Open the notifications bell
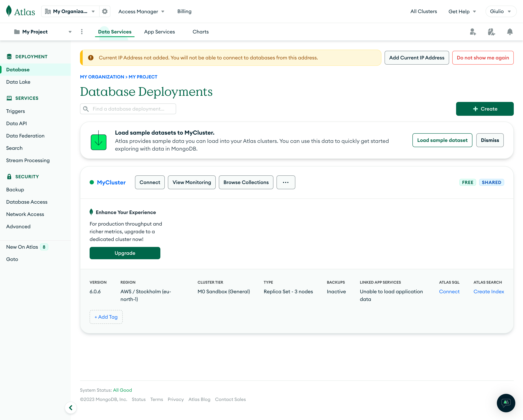Image resolution: width=523 pixels, height=420 pixels. pos(510,32)
